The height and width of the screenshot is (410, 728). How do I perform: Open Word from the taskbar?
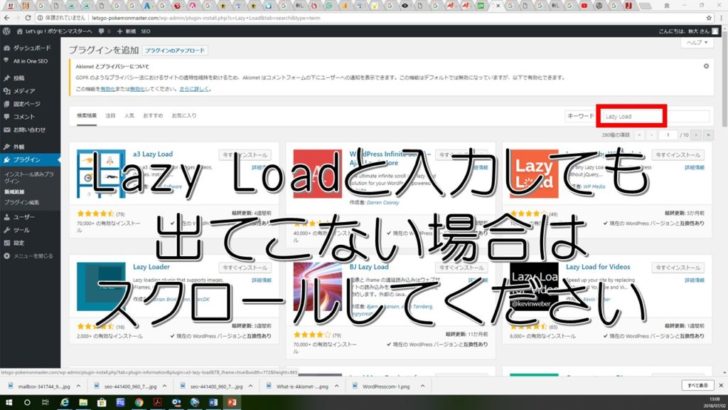click(213, 403)
